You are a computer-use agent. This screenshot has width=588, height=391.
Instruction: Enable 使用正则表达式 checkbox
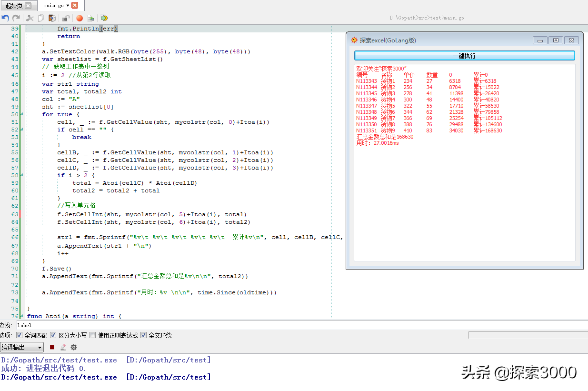click(x=93, y=335)
